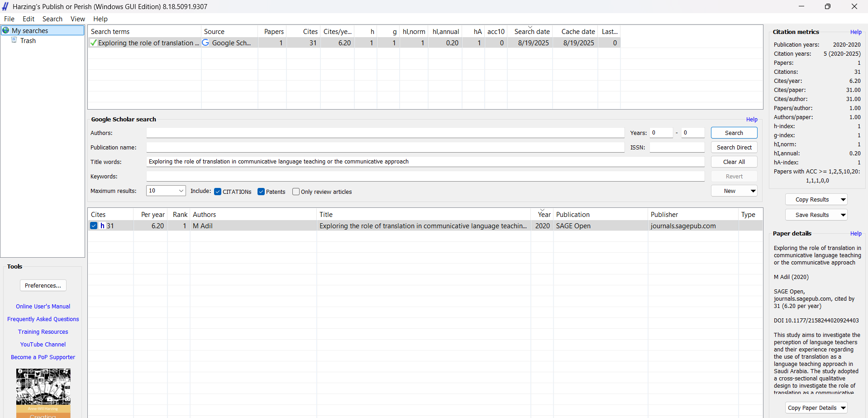The height and width of the screenshot is (418, 868).
Task: Sort searches by the Cache date column header
Action: pos(576,31)
